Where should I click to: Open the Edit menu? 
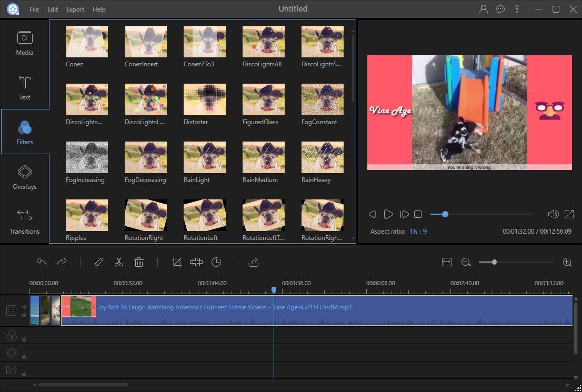point(52,9)
